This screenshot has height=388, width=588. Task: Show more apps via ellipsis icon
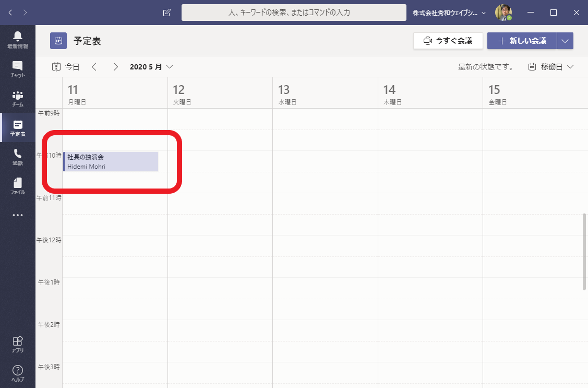click(18, 215)
